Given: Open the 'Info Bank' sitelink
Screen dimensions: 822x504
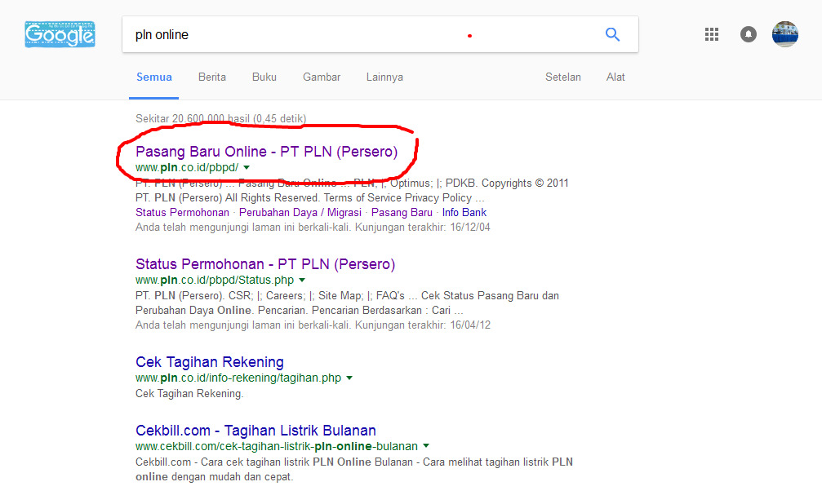Looking at the screenshot, I should tap(464, 212).
